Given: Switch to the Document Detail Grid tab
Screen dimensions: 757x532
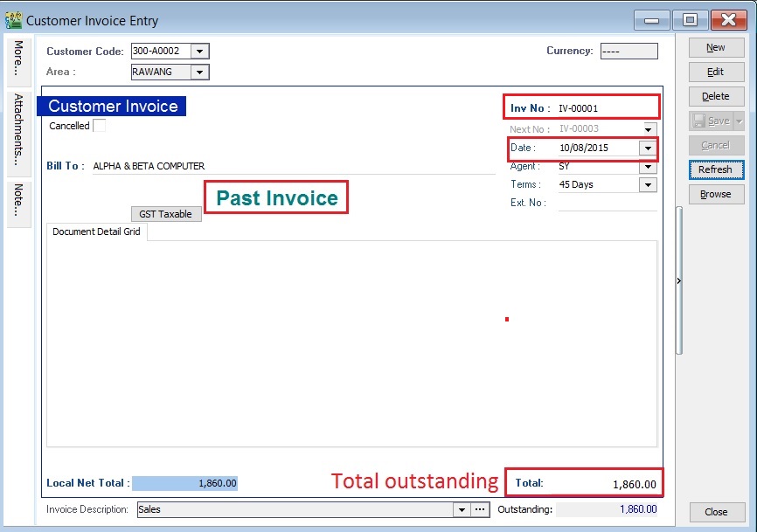Looking at the screenshot, I should coord(96,231).
